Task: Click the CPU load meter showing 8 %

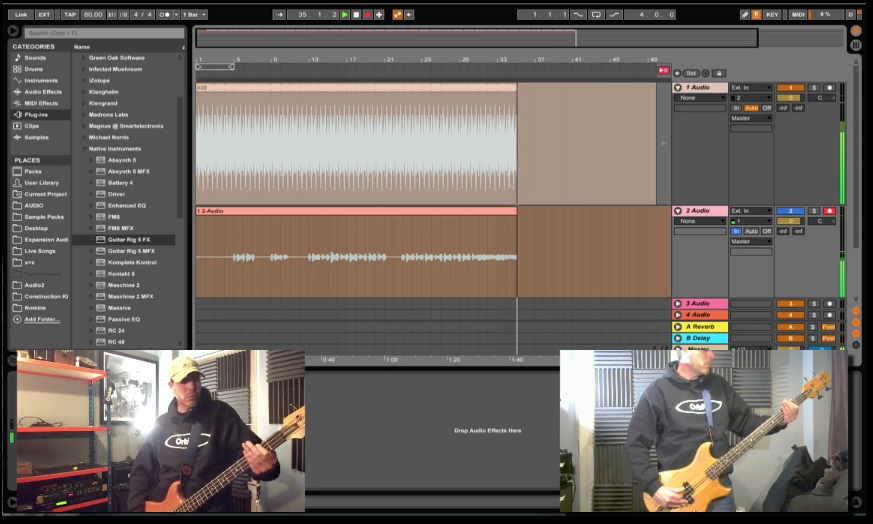Action: [826, 14]
